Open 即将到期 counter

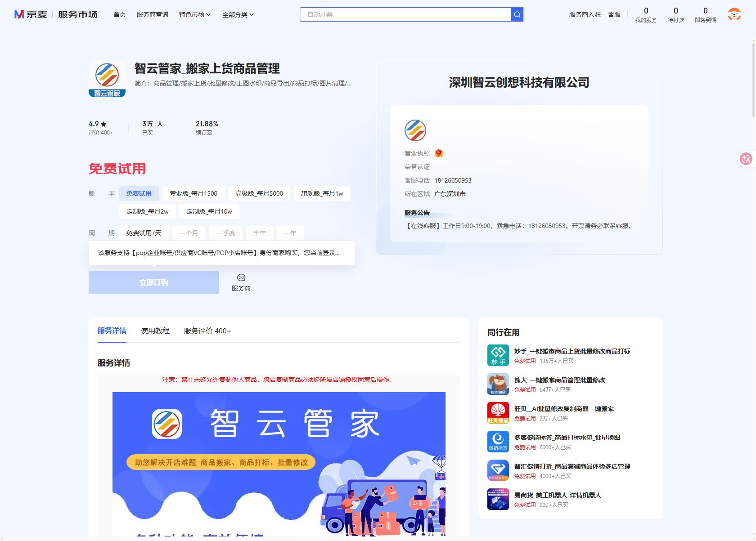tap(706, 15)
